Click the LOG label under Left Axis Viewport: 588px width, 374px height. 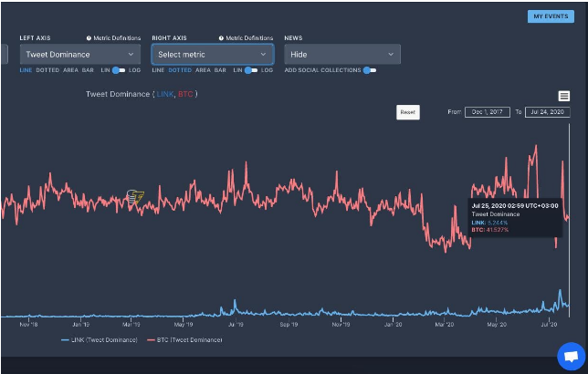pos(134,70)
